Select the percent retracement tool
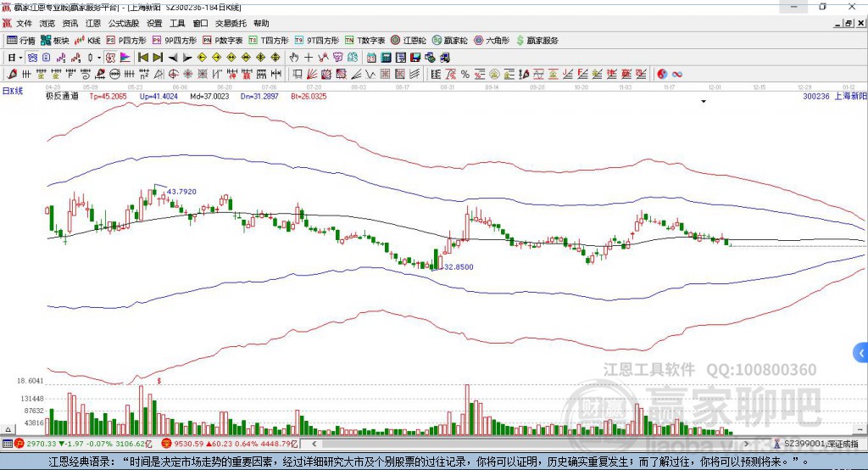 (465, 75)
